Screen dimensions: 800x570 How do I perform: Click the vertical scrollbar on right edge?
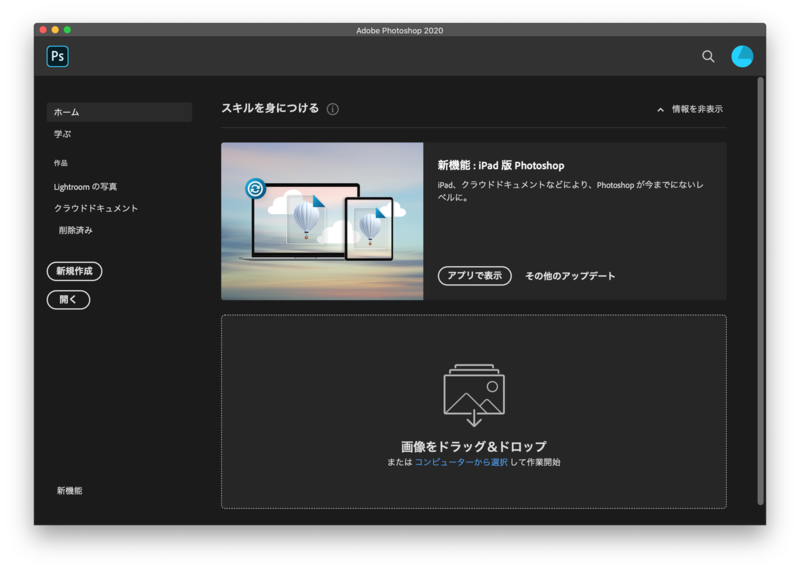pyautogui.click(x=761, y=291)
